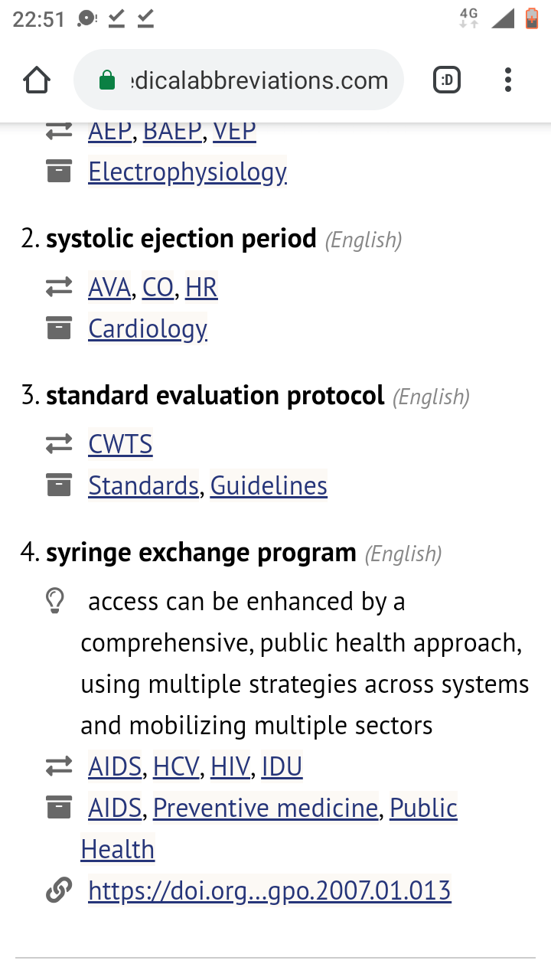Tap the lightbulb icon under syringe exchange program
Screen dimensions: 551x980
55,602
